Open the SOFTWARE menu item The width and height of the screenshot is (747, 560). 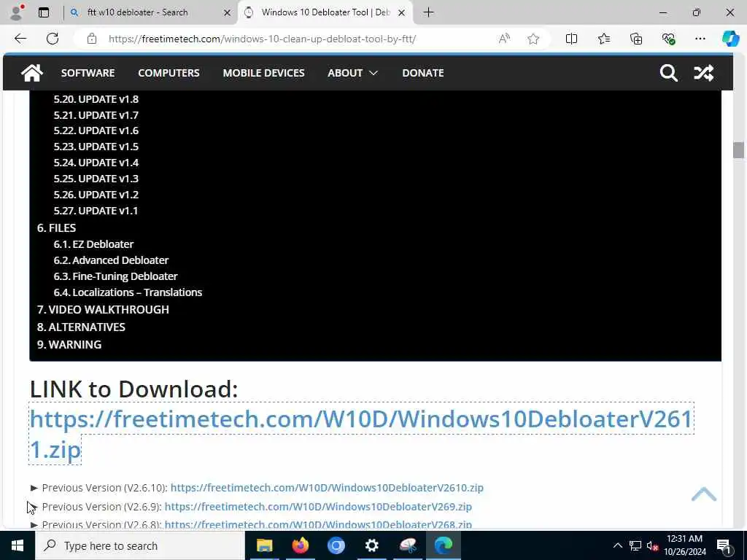tap(88, 73)
